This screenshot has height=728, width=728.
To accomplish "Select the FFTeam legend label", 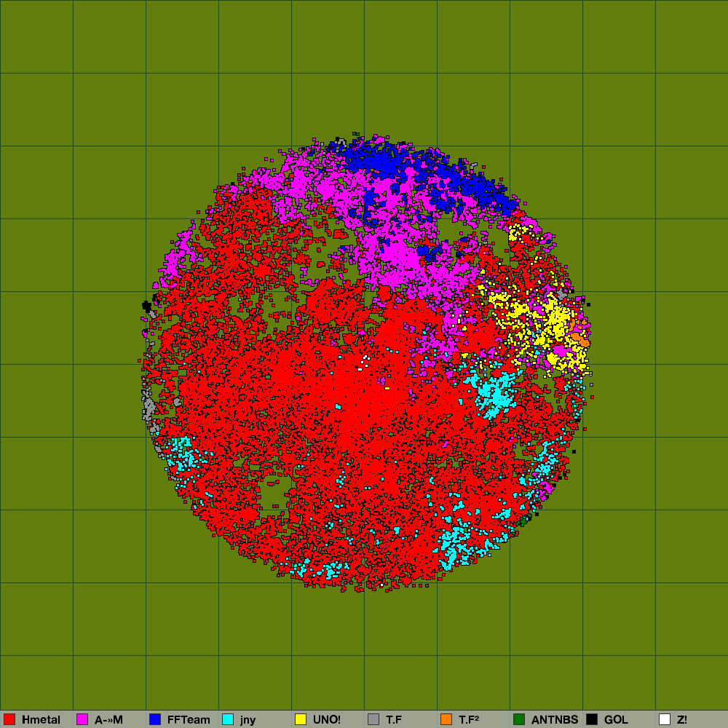I will (x=189, y=720).
